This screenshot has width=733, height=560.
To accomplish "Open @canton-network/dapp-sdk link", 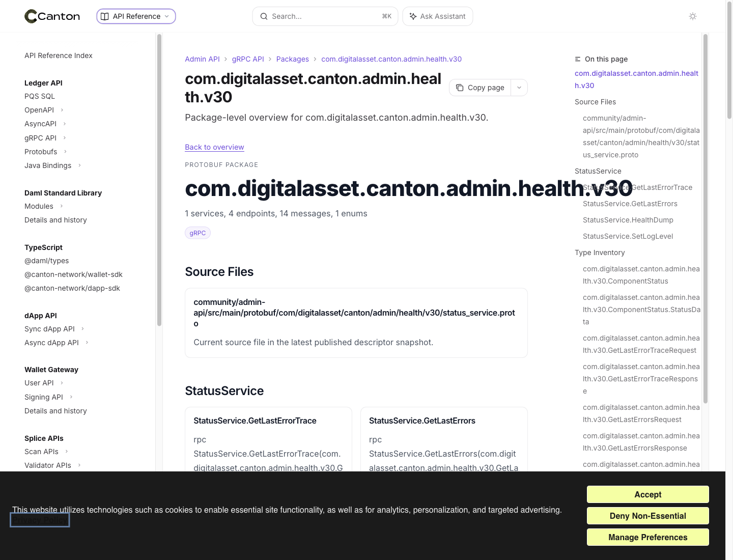I will 72,288.
